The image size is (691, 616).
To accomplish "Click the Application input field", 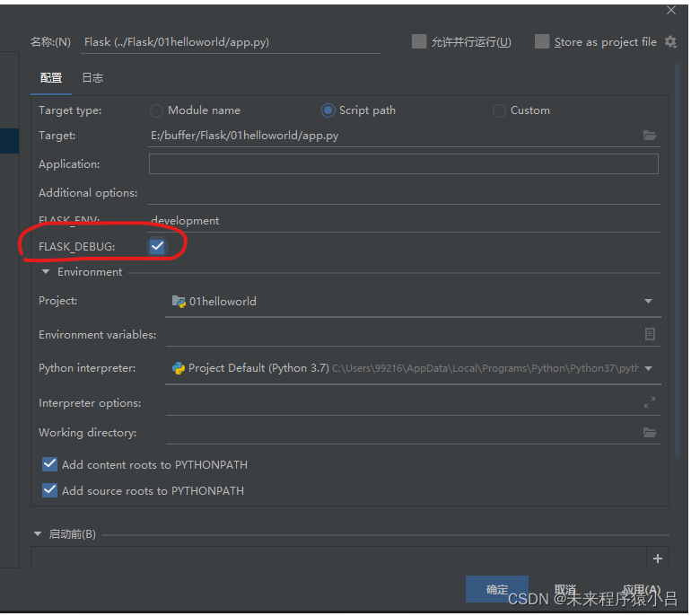I will pos(404,164).
